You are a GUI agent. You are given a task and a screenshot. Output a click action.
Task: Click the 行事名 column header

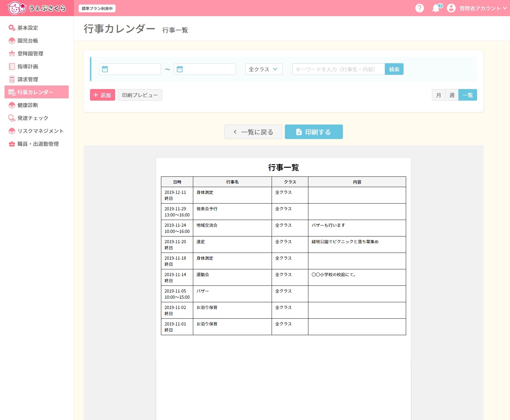pos(233,182)
